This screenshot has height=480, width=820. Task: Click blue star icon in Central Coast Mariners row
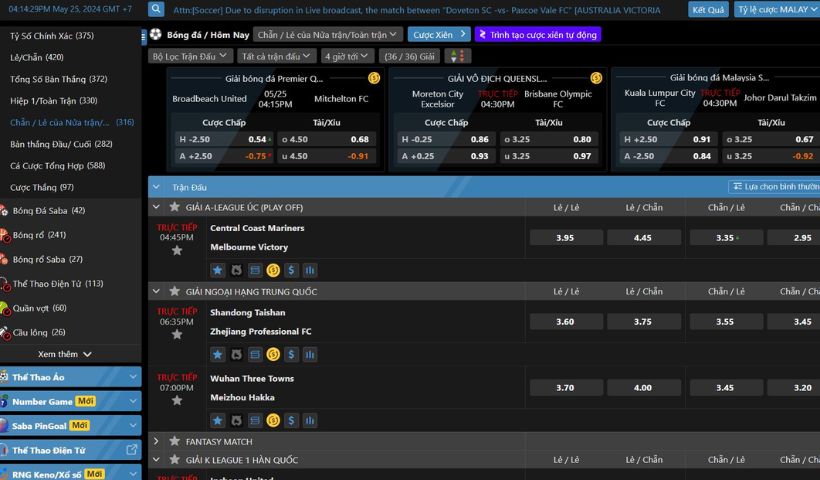tap(218, 270)
